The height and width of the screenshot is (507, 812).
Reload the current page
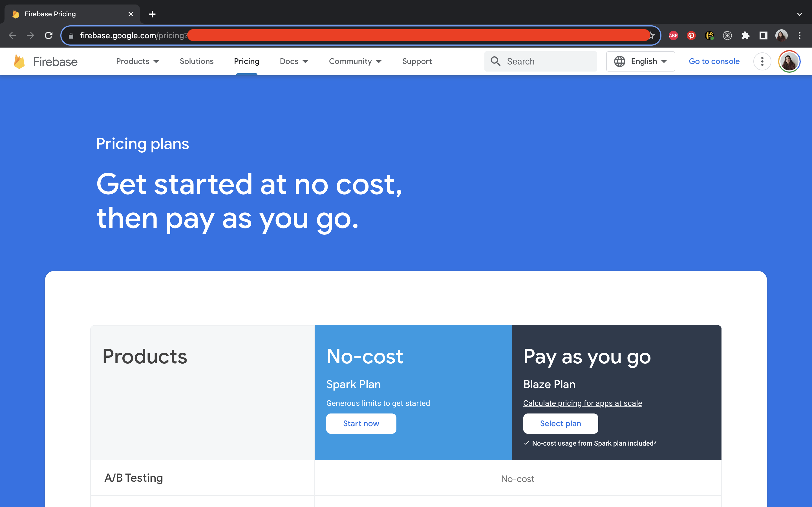pyautogui.click(x=49, y=35)
